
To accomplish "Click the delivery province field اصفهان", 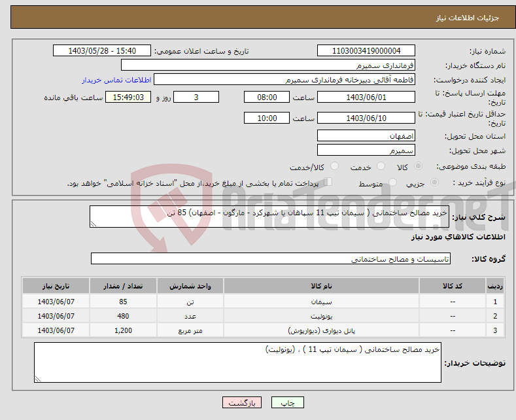I will click(x=366, y=135).
